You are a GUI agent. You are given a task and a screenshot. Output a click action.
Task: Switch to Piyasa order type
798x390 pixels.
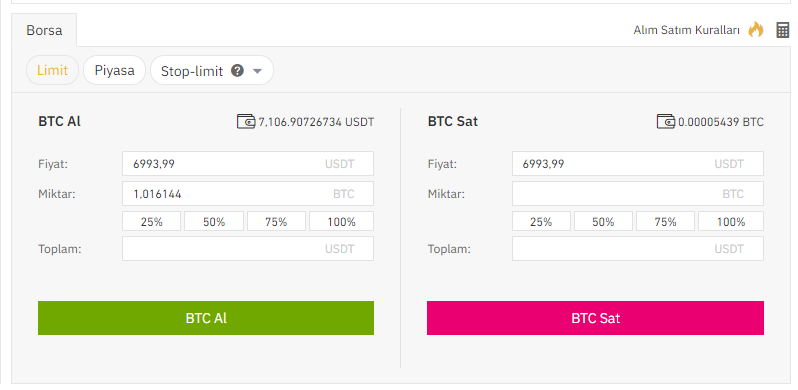point(115,70)
